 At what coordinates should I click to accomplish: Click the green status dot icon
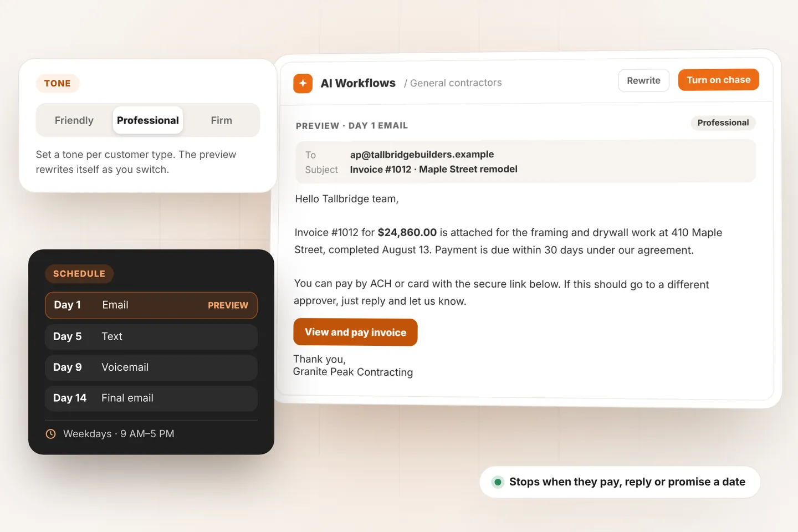pyautogui.click(x=498, y=482)
